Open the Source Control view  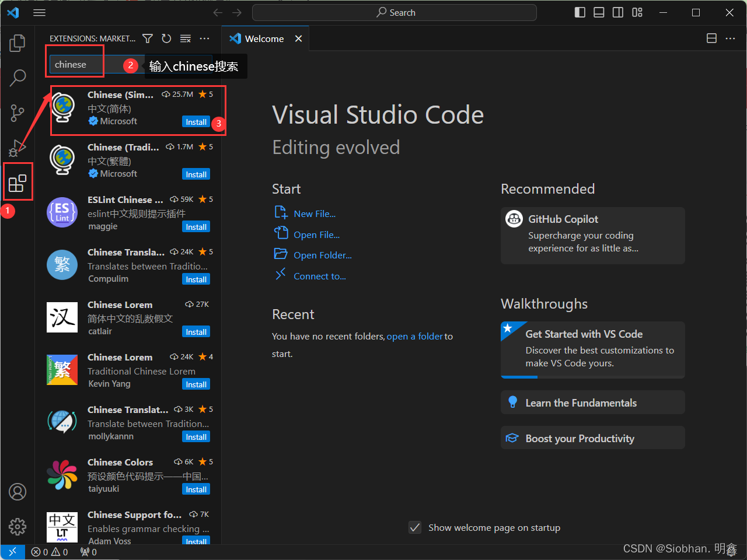(x=18, y=113)
